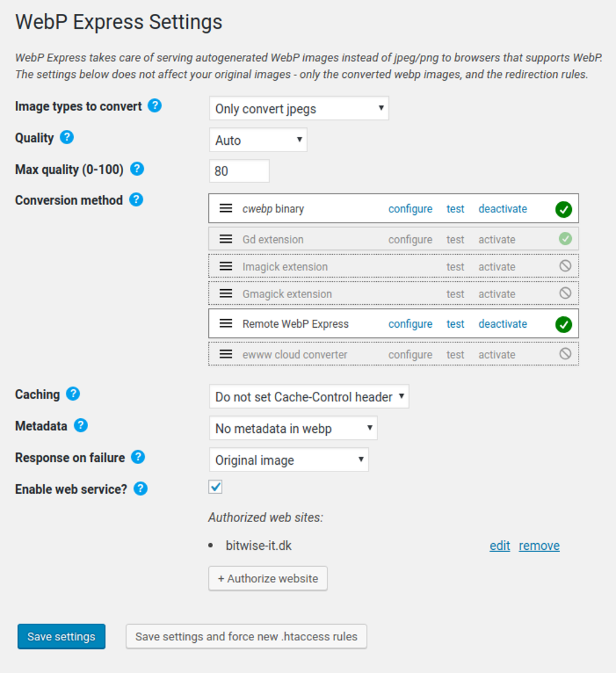Image resolution: width=616 pixels, height=673 pixels.
Task: Click the Conversion method help icon
Action: tap(134, 200)
